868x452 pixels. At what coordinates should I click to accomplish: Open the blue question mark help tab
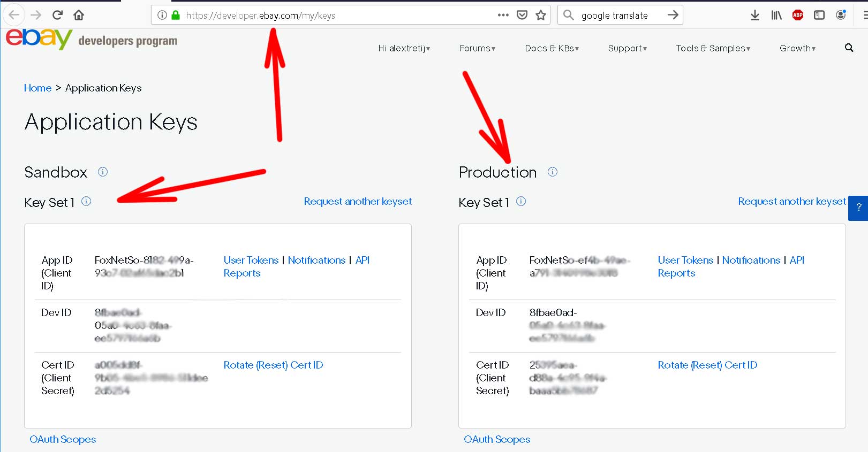pos(858,208)
